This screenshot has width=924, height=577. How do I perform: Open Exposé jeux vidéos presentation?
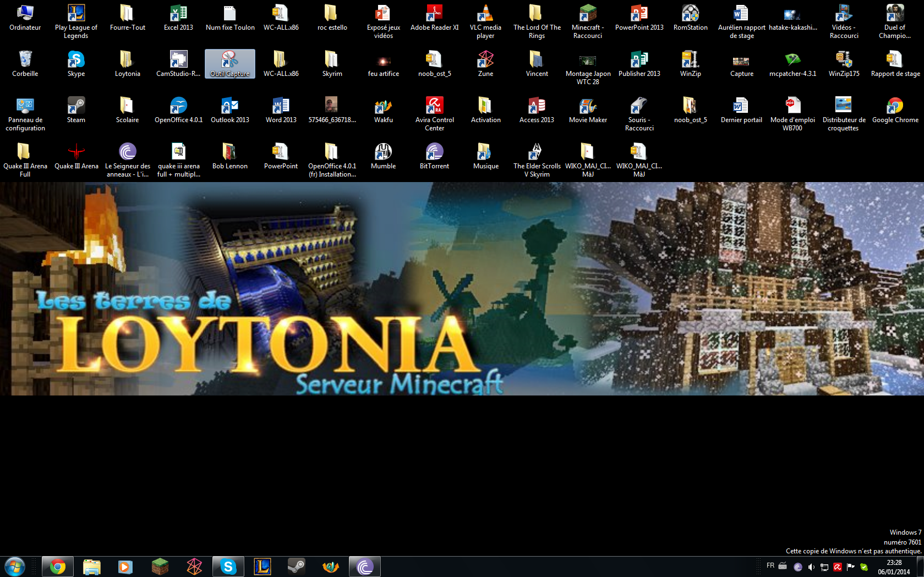(x=383, y=21)
